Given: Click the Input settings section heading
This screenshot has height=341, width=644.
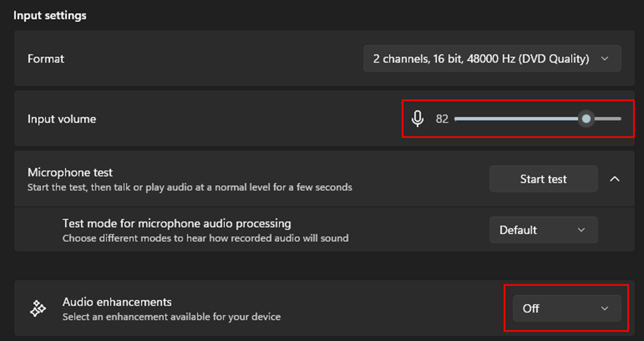Looking at the screenshot, I should click(x=50, y=15).
